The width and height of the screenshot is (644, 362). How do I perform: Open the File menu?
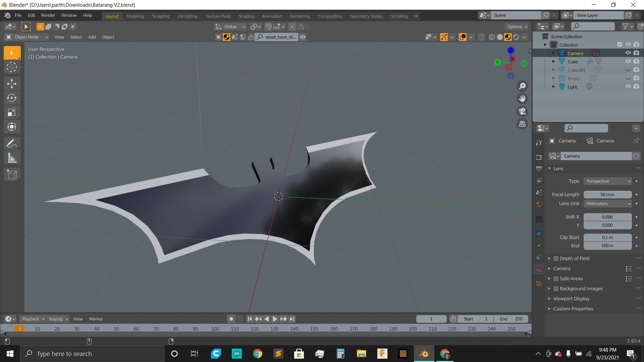pyautogui.click(x=18, y=15)
